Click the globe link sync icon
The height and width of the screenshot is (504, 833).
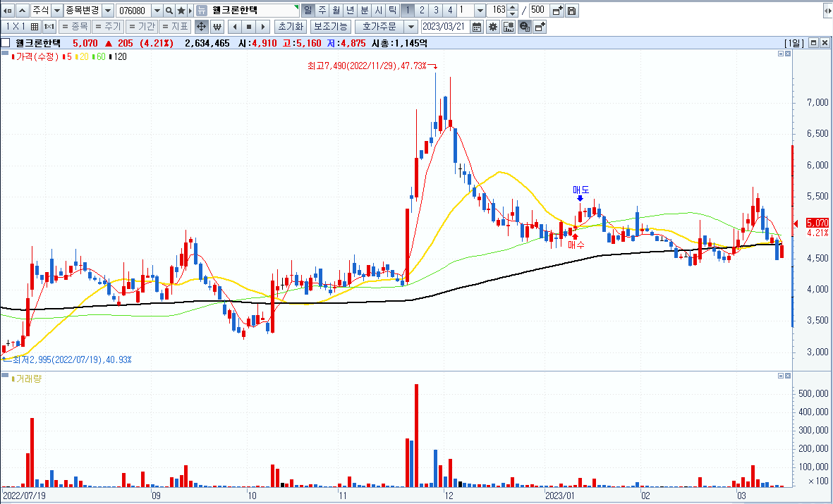524,27
